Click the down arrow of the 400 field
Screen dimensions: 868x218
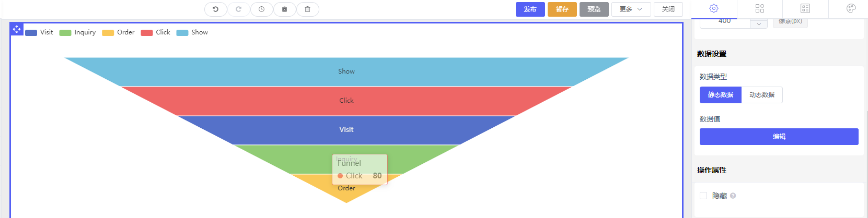point(759,24)
